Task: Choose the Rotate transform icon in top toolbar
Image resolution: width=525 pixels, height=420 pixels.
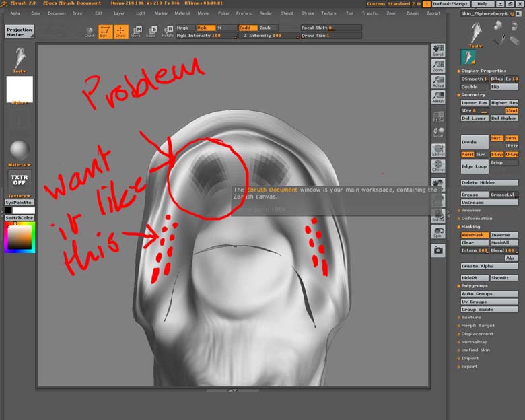Action: click(x=168, y=32)
